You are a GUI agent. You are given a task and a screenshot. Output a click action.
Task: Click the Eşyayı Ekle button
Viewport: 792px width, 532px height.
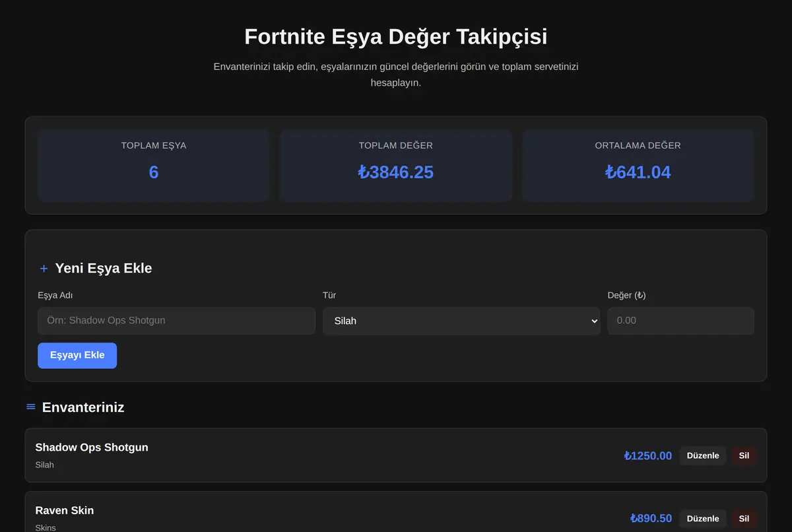(x=77, y=355)
